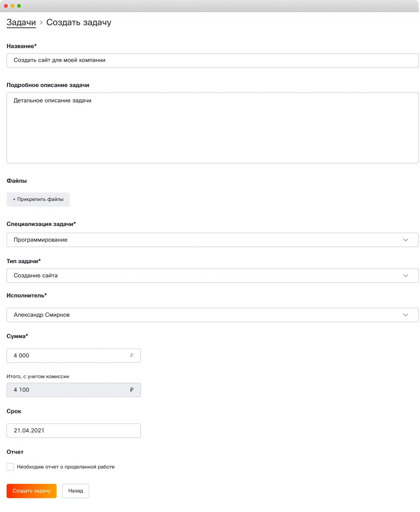The width and height of the screenshot is (420, 512).
Task: Click the chevron arrow in Тип задачи field
Action: point(406,276)
